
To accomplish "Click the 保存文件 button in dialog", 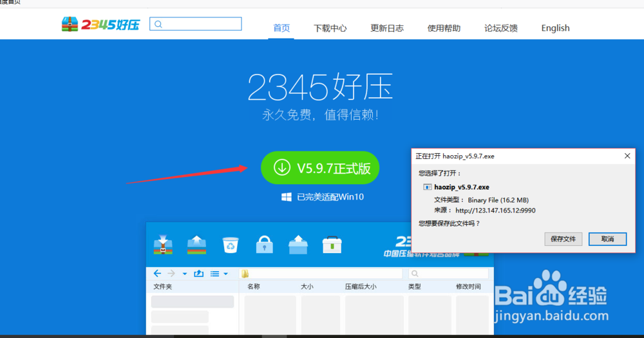I will [x=563, y=239].
